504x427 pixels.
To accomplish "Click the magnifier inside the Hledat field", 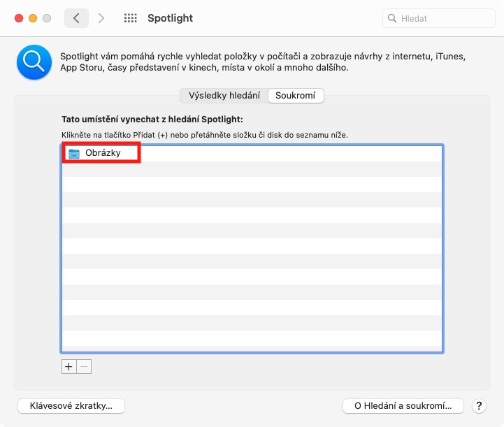I will pos(393,19).
